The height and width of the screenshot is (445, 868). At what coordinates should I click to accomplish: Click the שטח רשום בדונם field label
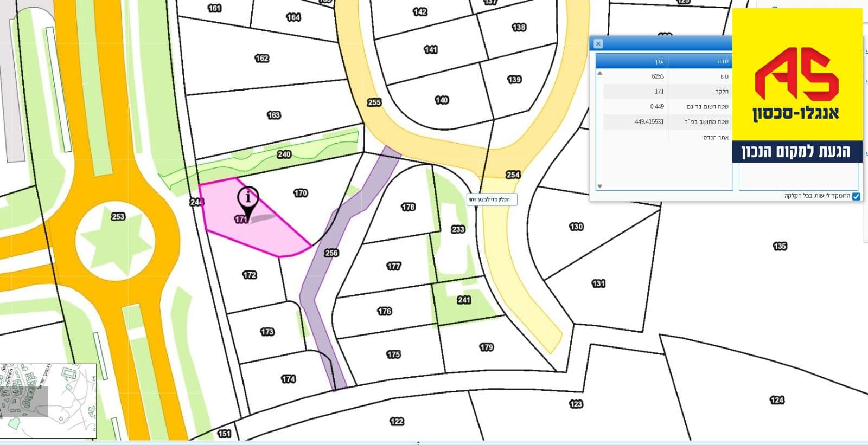(707, 107)
